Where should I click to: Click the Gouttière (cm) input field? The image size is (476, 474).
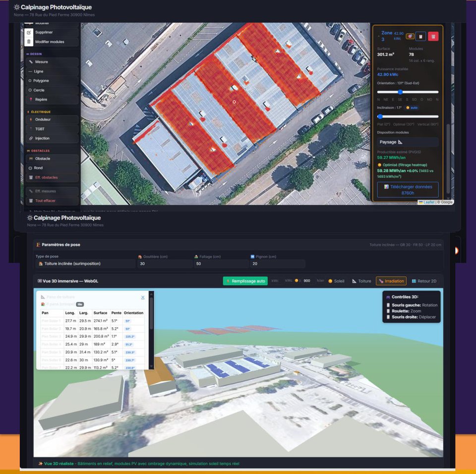coord(164,264)
